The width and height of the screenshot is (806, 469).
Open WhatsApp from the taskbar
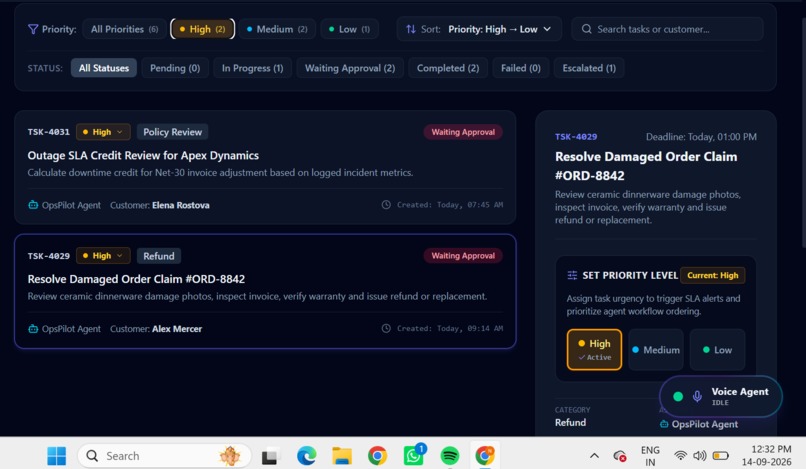pos(414,455)
